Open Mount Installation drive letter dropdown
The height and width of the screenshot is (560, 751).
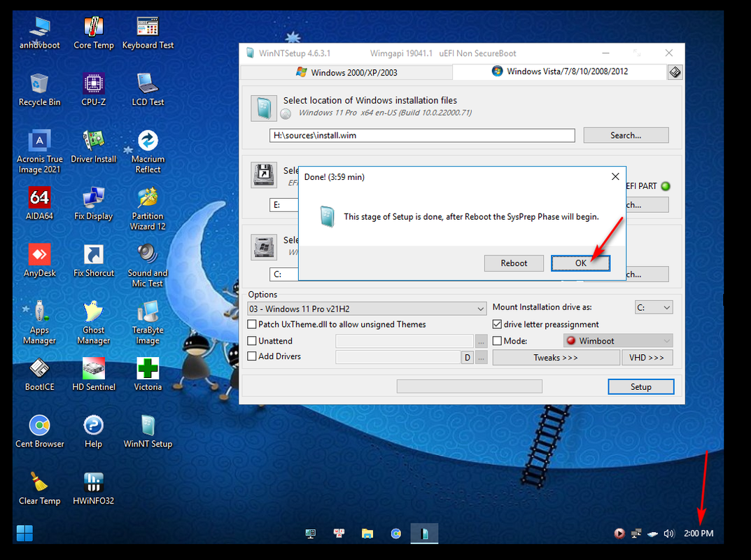pos(654,307)
